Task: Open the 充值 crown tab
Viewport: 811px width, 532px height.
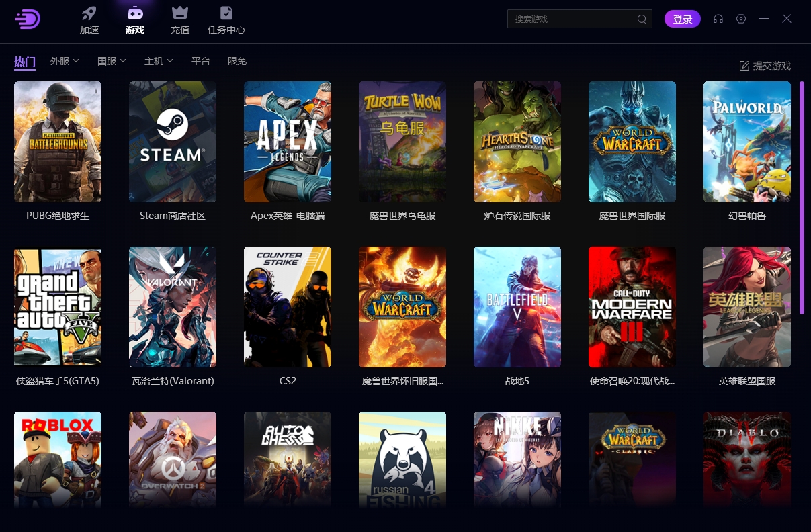Action: 179,20
